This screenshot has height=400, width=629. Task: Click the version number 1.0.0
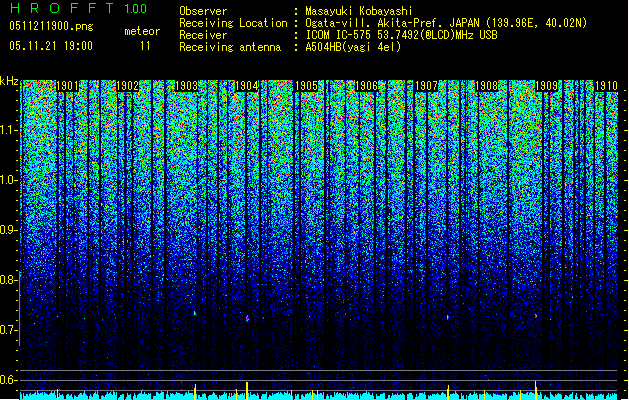point(136,8)
